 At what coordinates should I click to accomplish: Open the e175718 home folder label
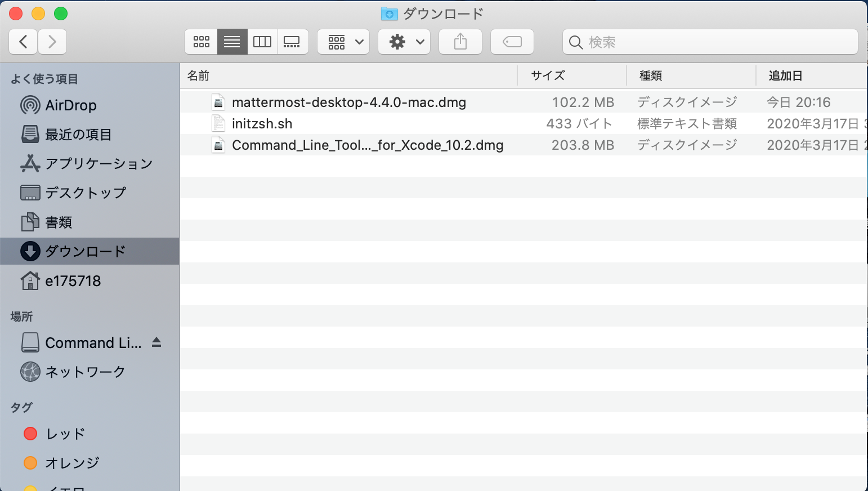(x=73, y=281)
